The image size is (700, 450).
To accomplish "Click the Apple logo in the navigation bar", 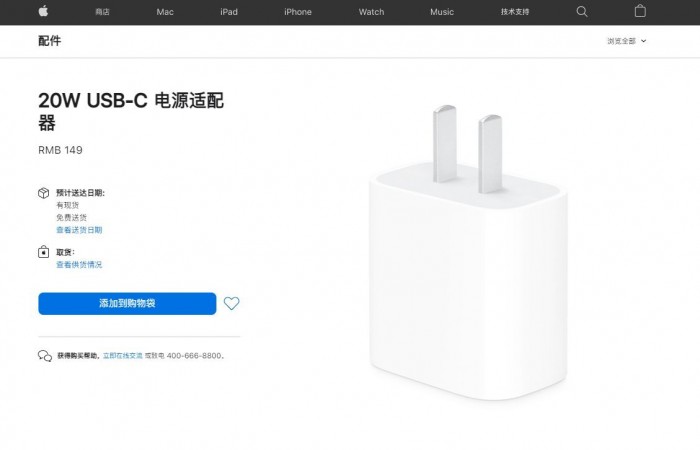I will (43, 11).
